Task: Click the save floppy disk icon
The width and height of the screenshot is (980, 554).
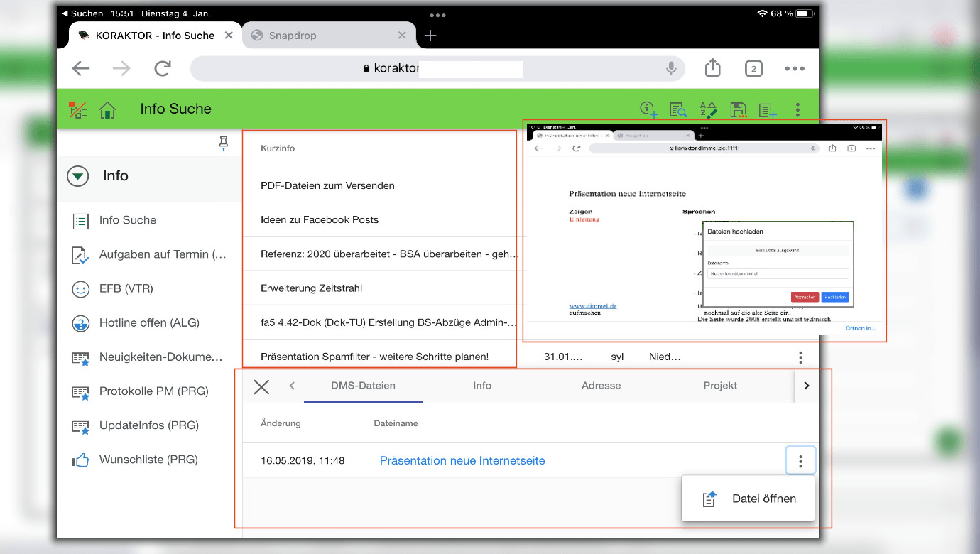Action: [x=739, y=109]
